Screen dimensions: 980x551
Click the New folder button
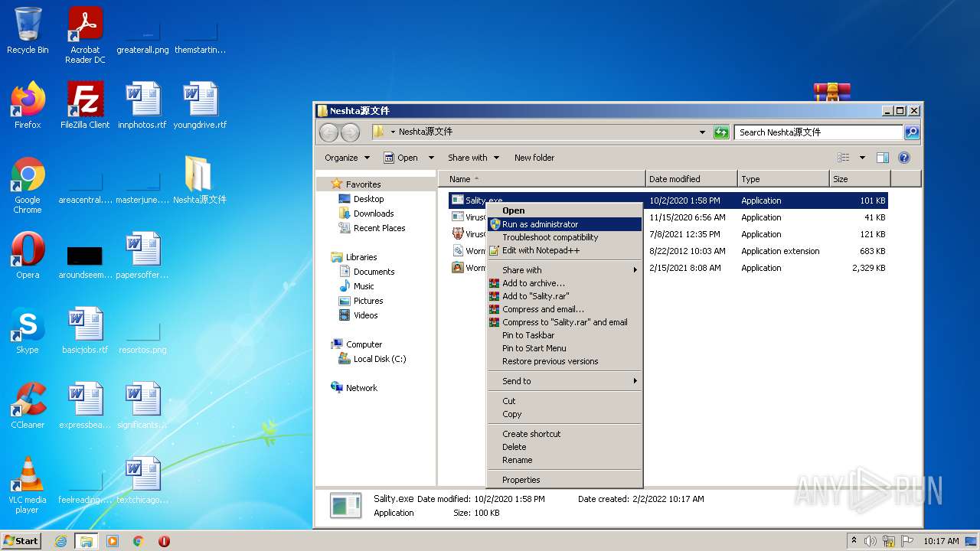coord(534,158)
